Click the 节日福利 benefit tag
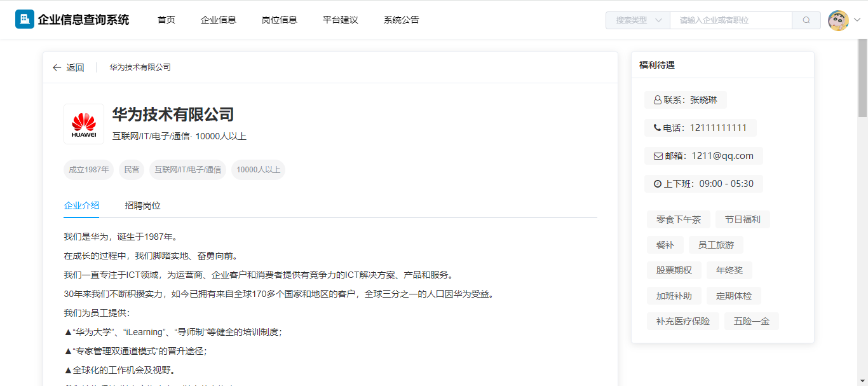 tap(743, 219)
